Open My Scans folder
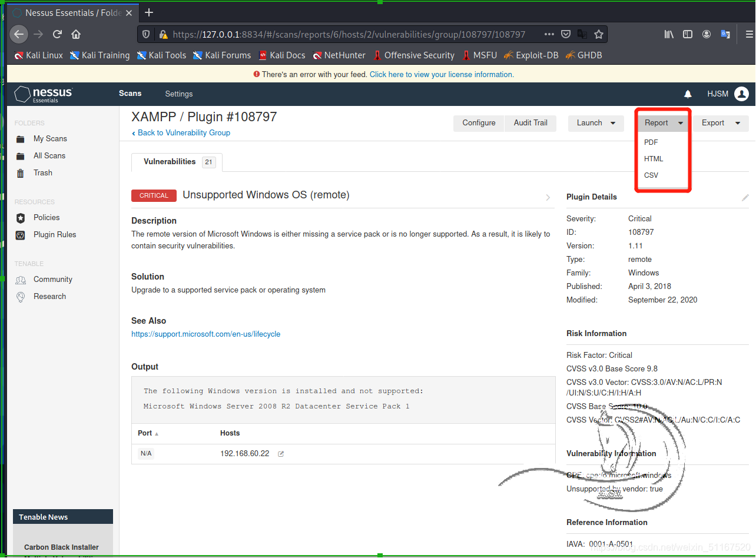Viewport: 756px width, 558px height. [x=50, y=139]
